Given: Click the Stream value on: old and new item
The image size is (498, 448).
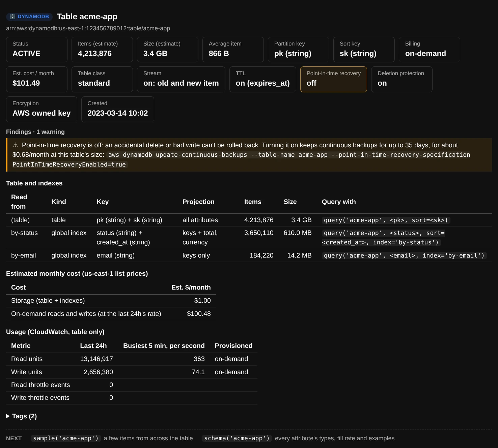Looking at the screenshot, I should (x=181, y=83).
